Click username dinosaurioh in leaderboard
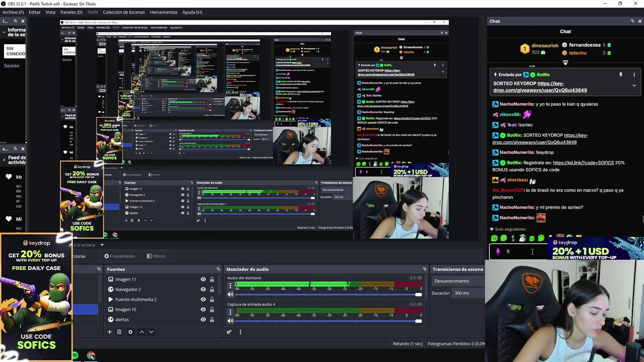644x362 pixels. point(545,45)
